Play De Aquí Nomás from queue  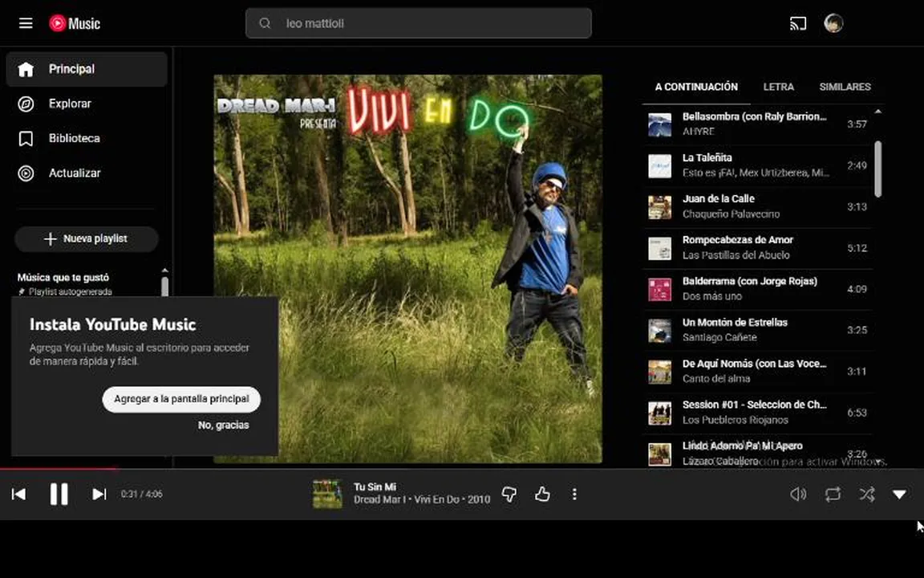coord(757,372)
